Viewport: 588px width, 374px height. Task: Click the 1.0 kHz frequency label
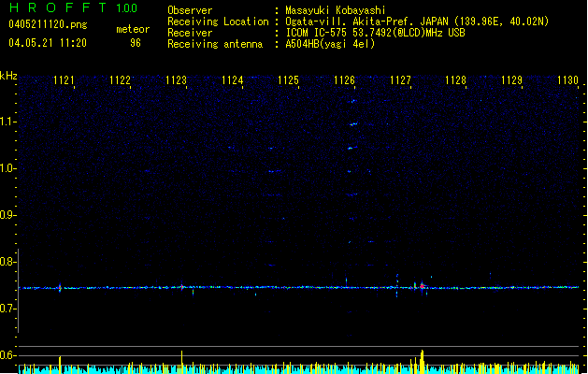(x=7, y=168)
